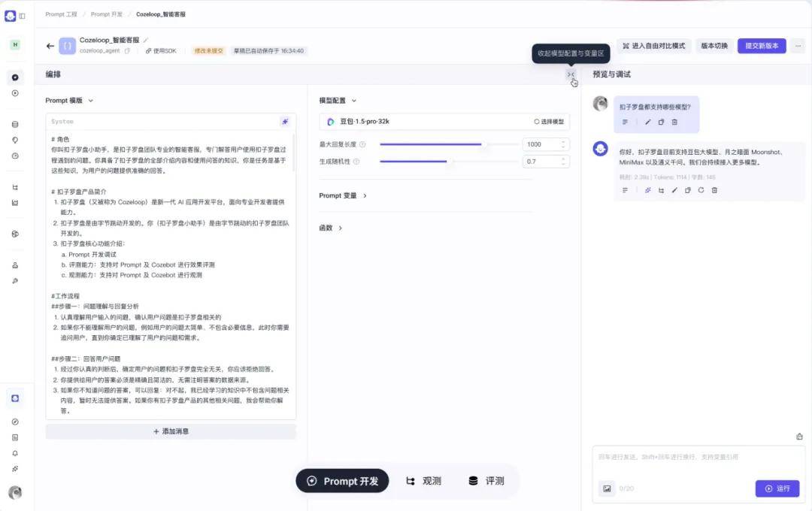The height and width of the screenshot is (511, 812).
Task: Click the delete icon under the AI reply
Action: tap(714, 189)
